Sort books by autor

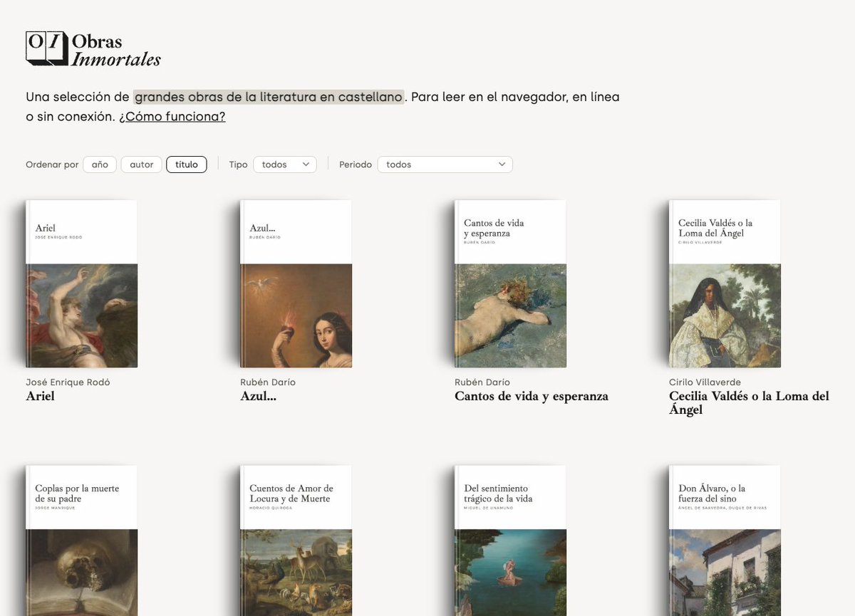tap(142, 165)
